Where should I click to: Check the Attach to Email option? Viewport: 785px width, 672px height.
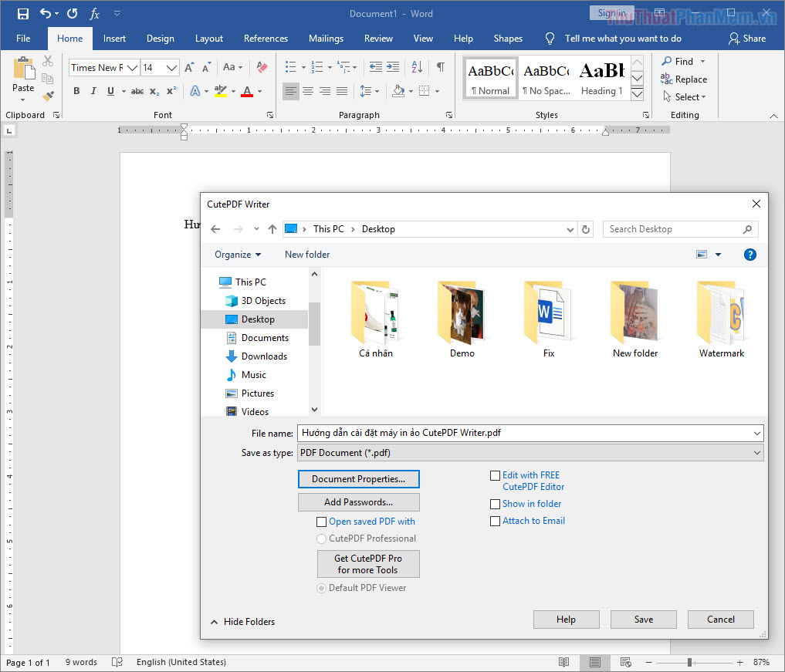[x=495, y=521]
